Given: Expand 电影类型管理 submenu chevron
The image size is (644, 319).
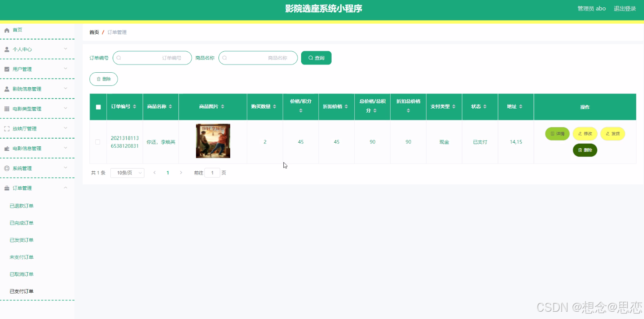Looking at the screenshot, I should coord(65,108).
